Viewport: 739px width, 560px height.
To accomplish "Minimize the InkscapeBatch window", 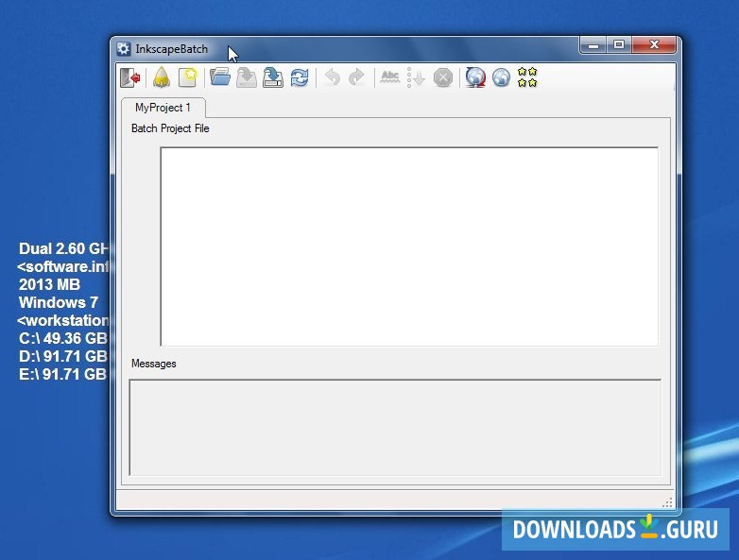I will [x=593, y=45].
